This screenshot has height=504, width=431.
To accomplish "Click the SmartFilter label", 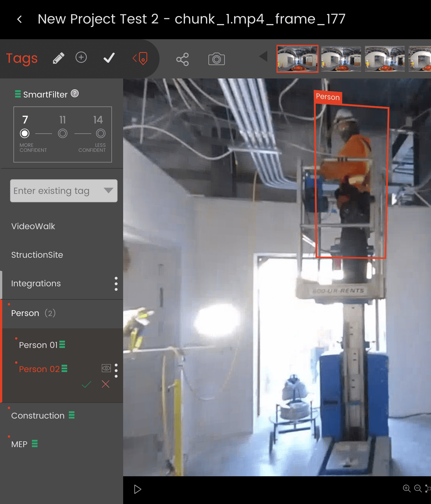I will (x=45, y=94).
